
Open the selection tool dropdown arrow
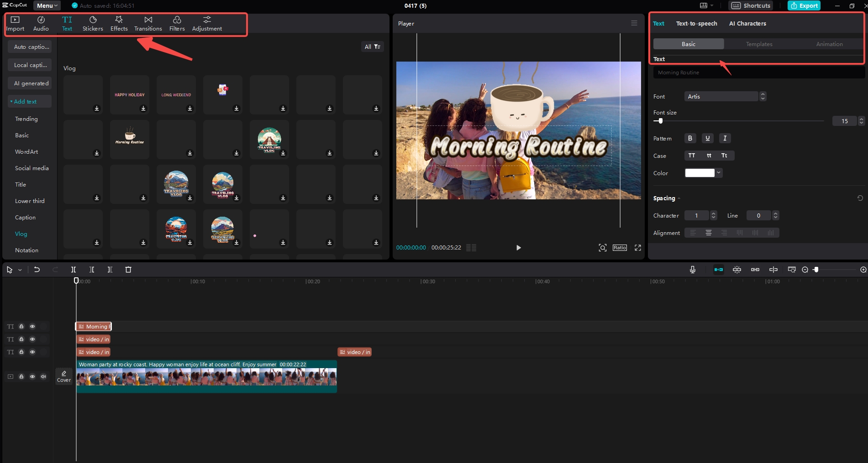coord(19,270)
